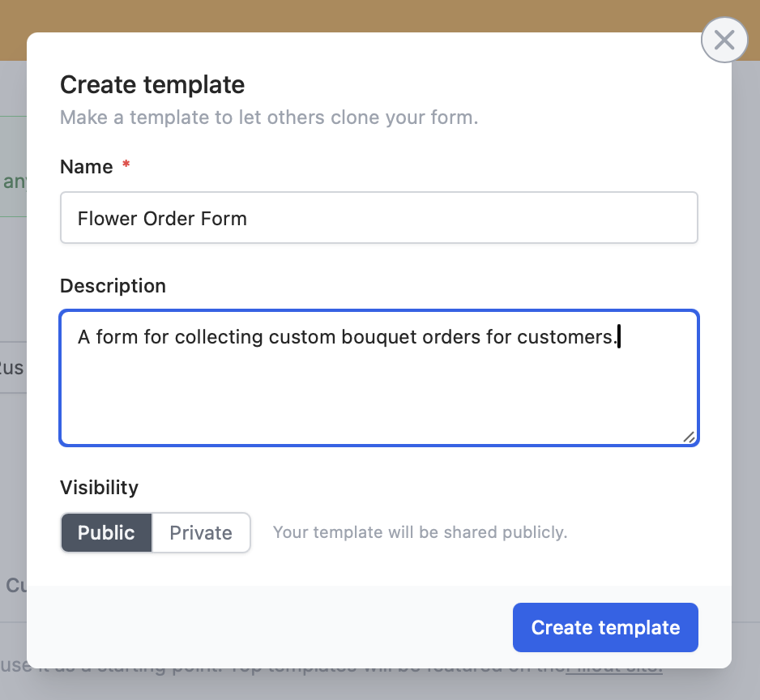The width and height of the screenshot is (760, 700).
Task: Click the red required asterisk
Action: [126, 164]
